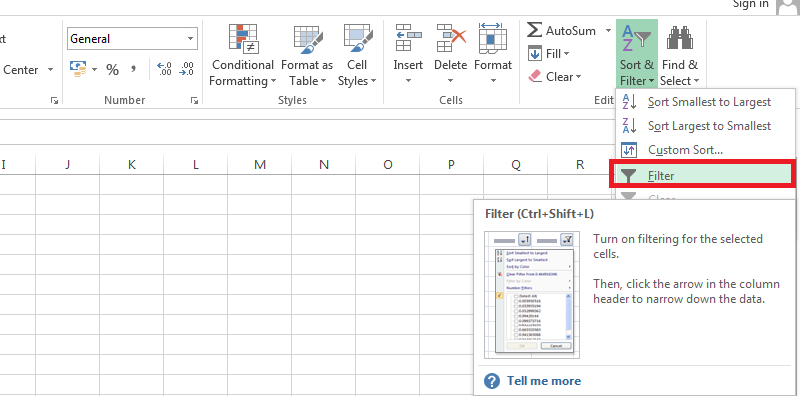
Task: Open Format as Table gallery
Action: pos(307,55)
